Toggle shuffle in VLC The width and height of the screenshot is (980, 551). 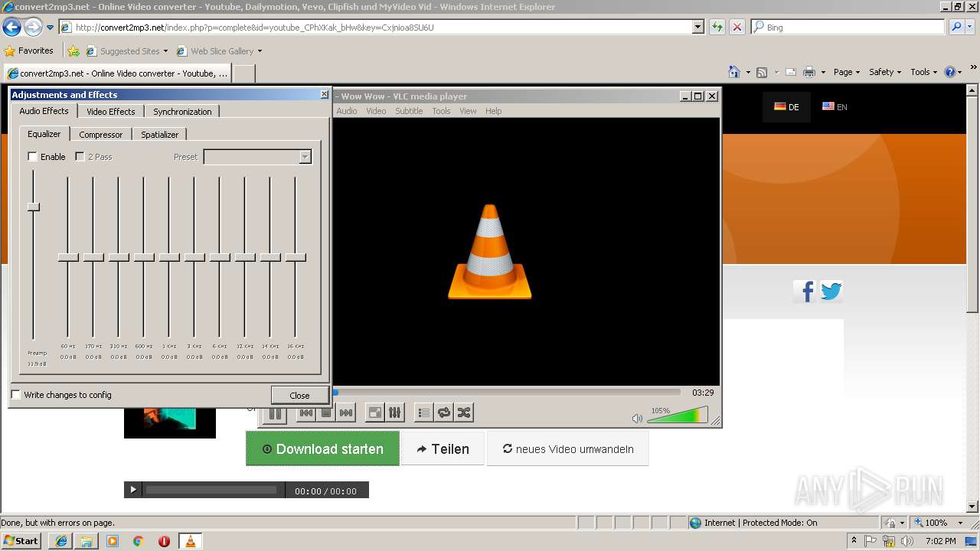pyautogui.click(x=464, y=413)
